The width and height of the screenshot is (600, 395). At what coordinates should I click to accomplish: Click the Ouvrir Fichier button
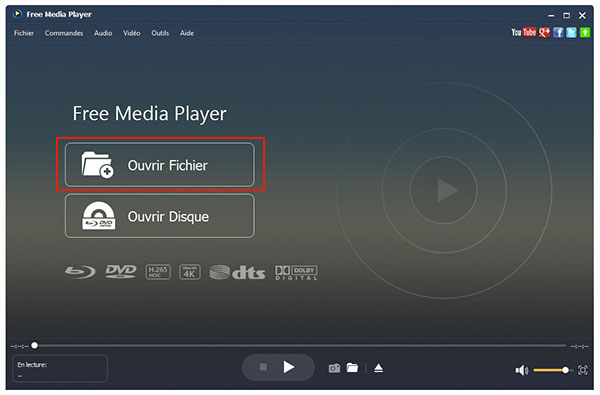point(160,165)
